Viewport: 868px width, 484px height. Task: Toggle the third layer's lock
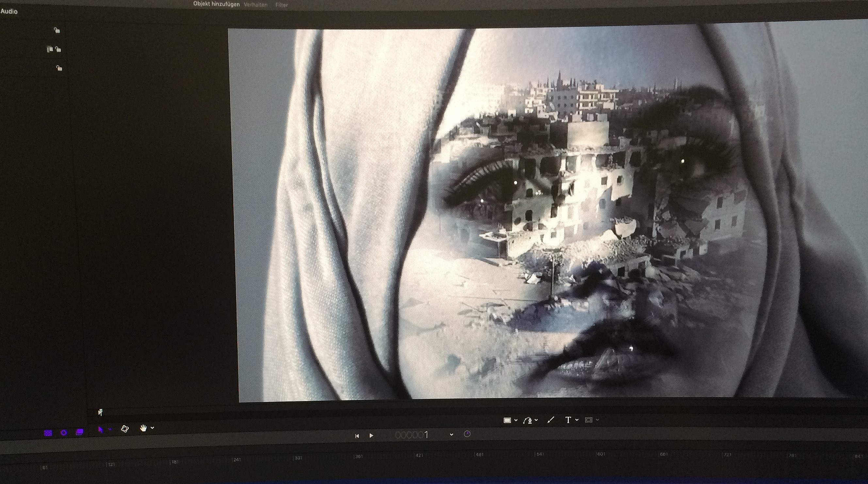tap(59, 68)
